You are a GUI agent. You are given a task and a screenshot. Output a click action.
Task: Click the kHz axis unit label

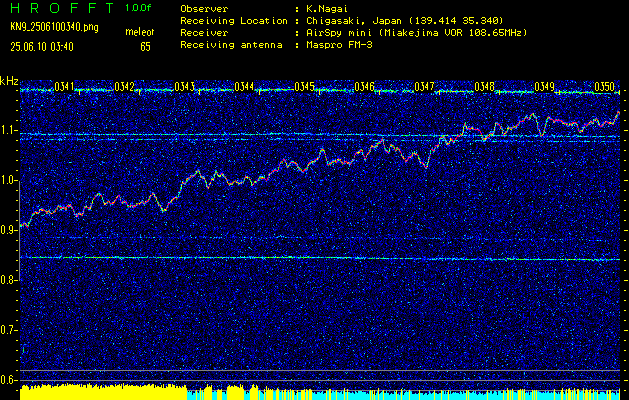(9, 81)
